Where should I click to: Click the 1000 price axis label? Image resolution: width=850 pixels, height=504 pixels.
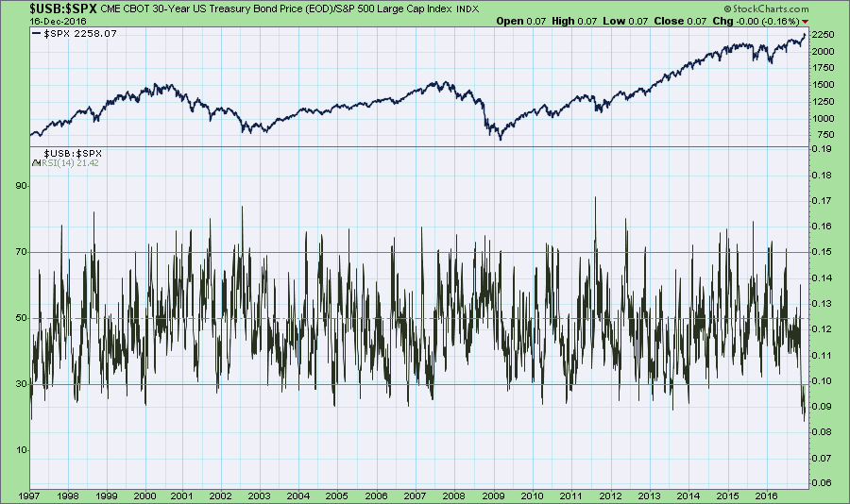(x=823, y=118)
